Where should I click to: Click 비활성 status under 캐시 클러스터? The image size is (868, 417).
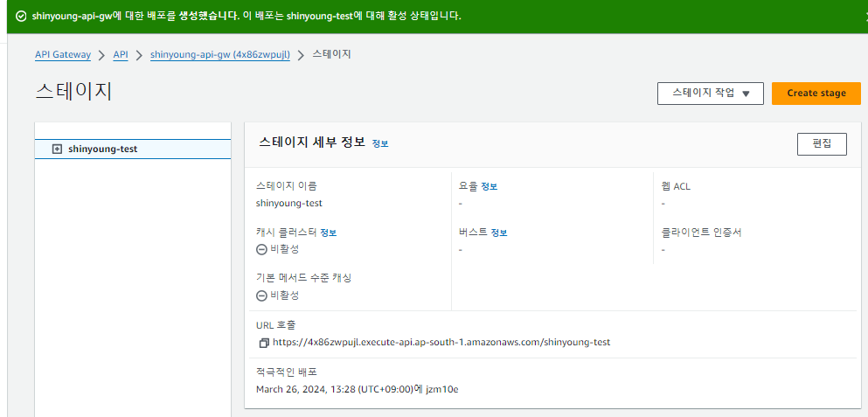click(x=278, y=249)
